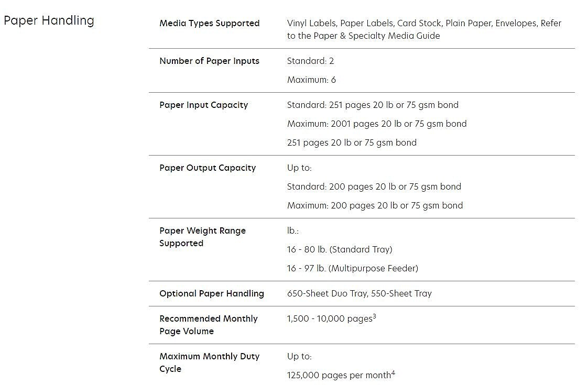The width and height of the screenshot is (588, 385).
Task: Open footnote 4 beside '125,000 pages per month'
Action: click(393, 372)
